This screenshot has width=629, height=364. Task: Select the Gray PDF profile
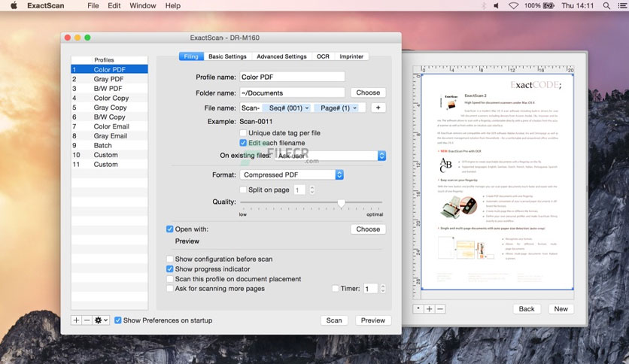pyautogui.click(x=110, y=79)
